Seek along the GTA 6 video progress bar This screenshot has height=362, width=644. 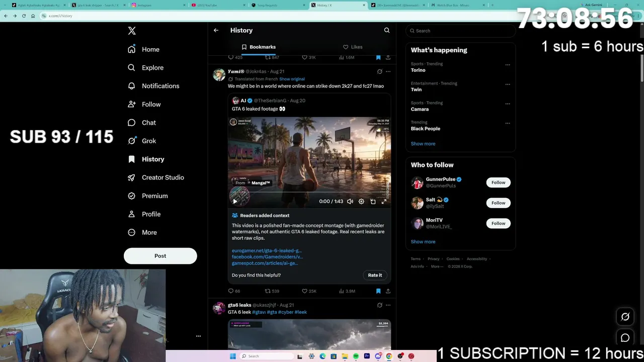(x=309, y=193)
